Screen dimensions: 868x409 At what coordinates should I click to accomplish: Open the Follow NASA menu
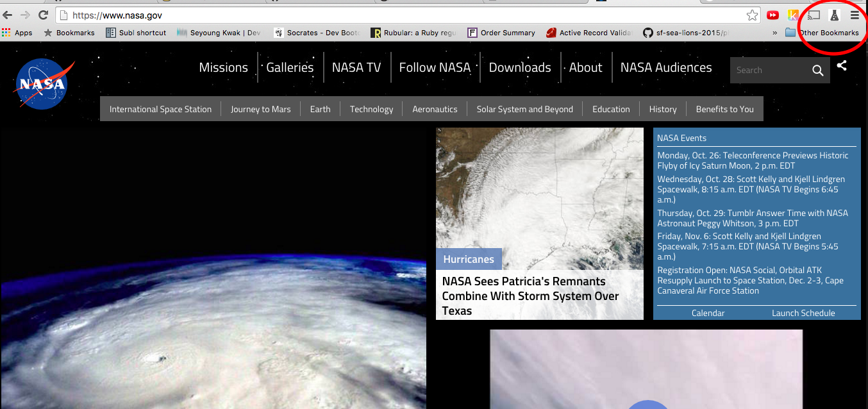pos(435,67)
